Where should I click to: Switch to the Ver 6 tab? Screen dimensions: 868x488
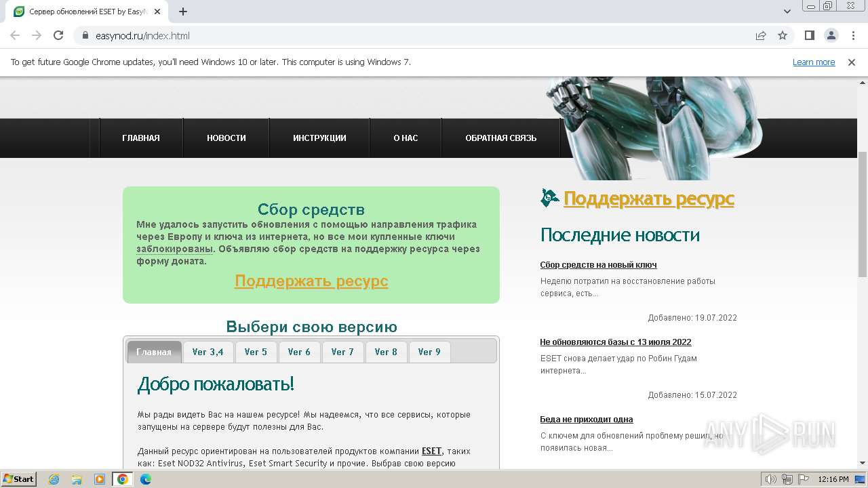point(299,352)
